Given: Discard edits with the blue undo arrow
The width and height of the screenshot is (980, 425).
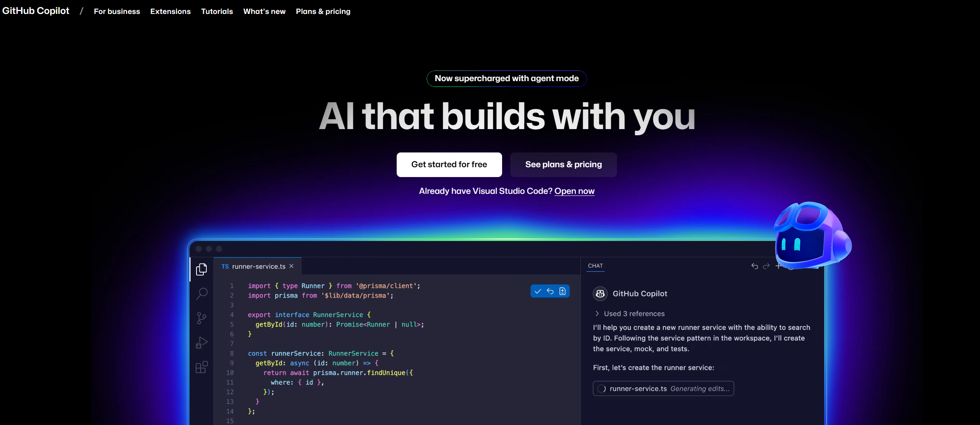Looking at the screenshot, I should pos(550,291).
